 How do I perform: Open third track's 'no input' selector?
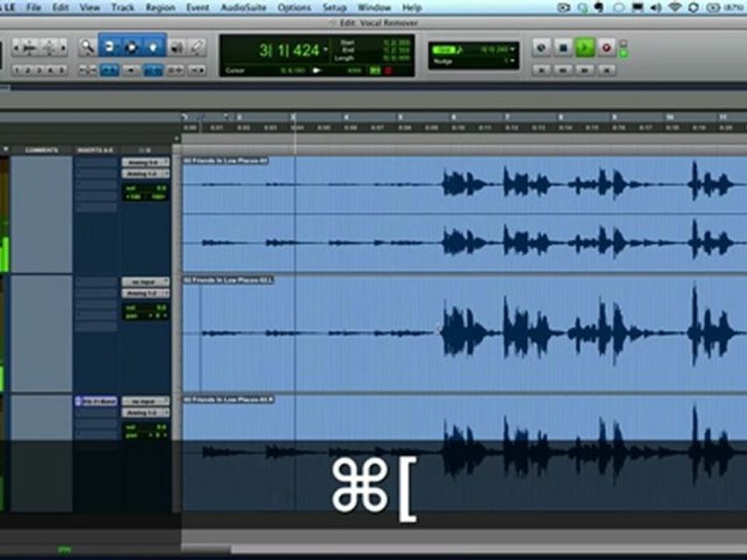coord(146,401)
